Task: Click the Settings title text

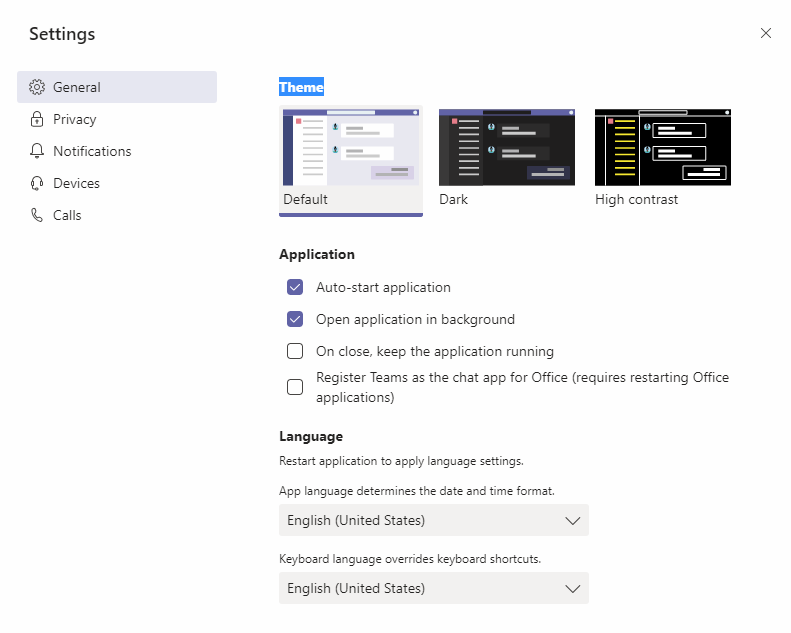Action: (x=62, y=34)
